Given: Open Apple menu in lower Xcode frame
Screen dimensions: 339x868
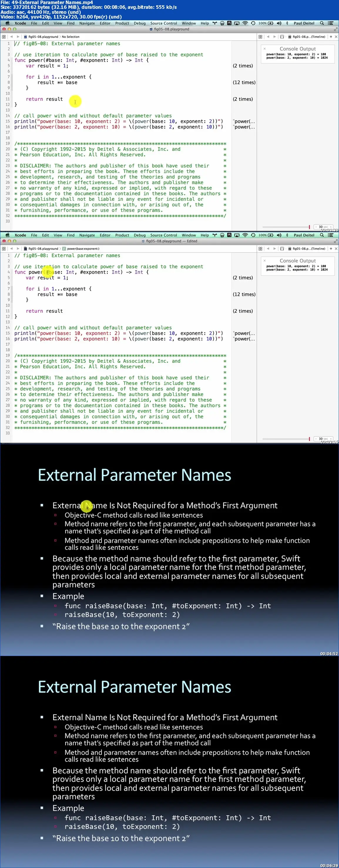Looking at the screenshot, I should (x=7, y=235).
